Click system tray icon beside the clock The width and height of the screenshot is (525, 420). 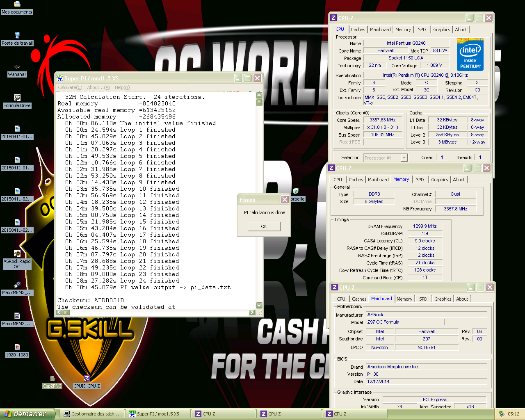click(502, 414)
